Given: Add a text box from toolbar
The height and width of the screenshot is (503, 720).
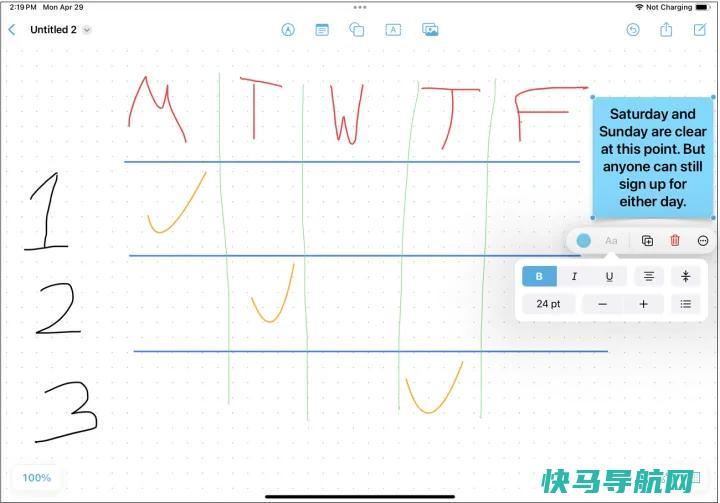Looking at the screenshot, I should 393,30.
